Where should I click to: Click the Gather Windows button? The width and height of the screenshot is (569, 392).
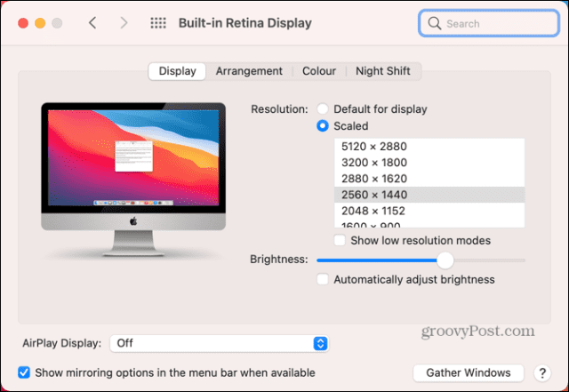(469, 372)
